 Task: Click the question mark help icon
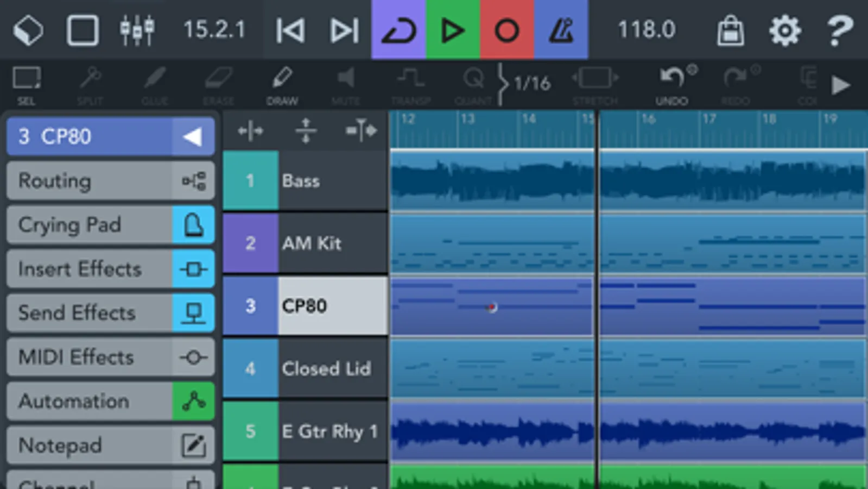(x=840, y=30)
